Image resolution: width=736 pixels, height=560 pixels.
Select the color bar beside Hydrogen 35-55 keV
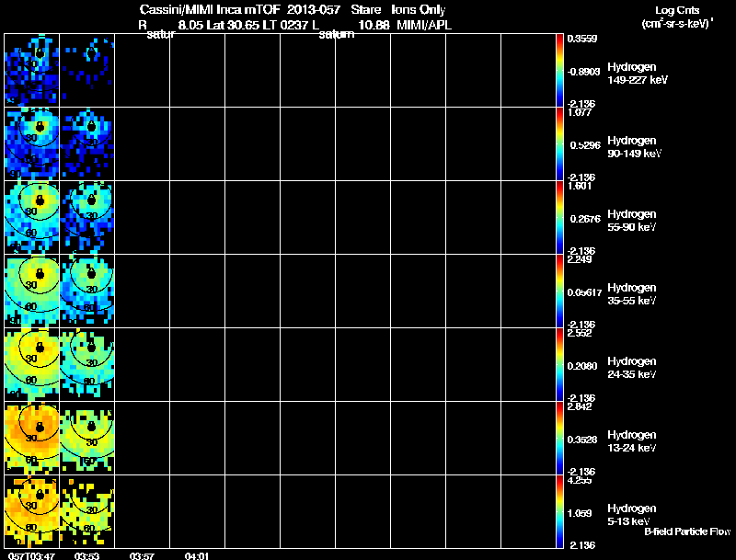[559, 291]
